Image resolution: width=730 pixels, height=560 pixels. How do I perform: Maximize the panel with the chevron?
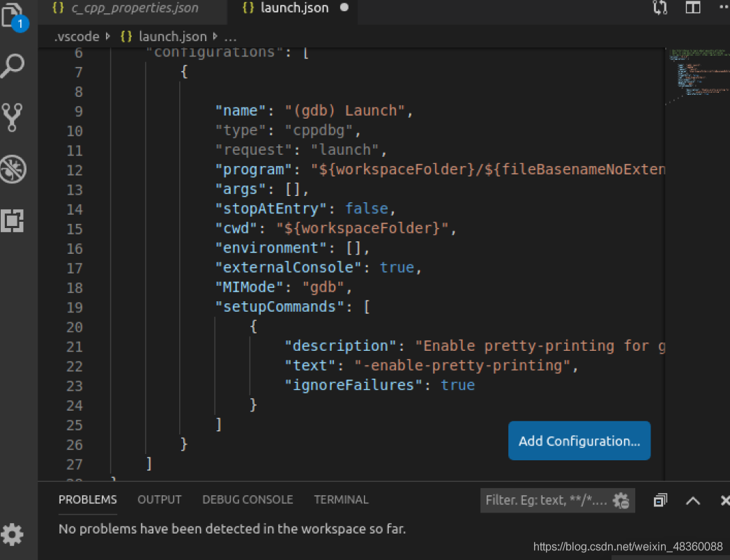(x=693, y=501)
